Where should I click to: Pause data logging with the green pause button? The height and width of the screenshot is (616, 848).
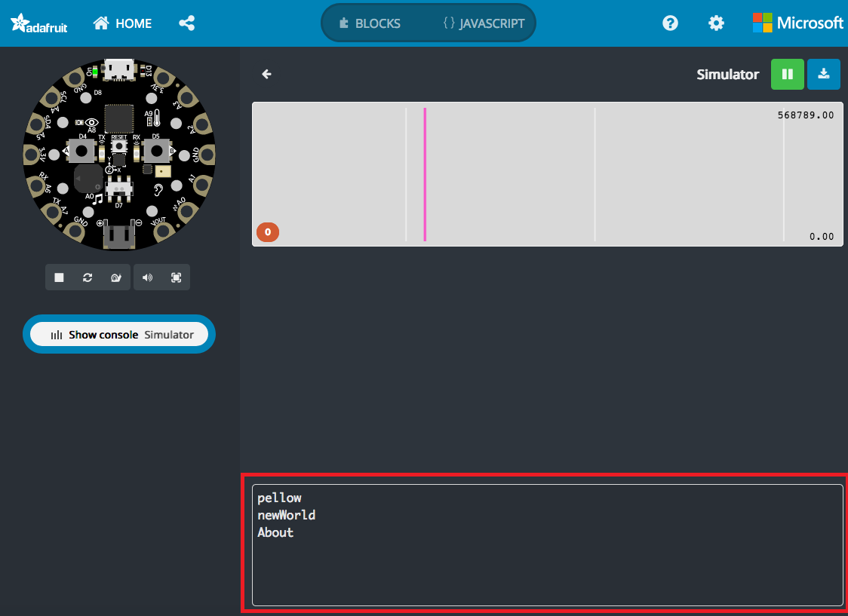pyautogui.click(x=787, y=74)
